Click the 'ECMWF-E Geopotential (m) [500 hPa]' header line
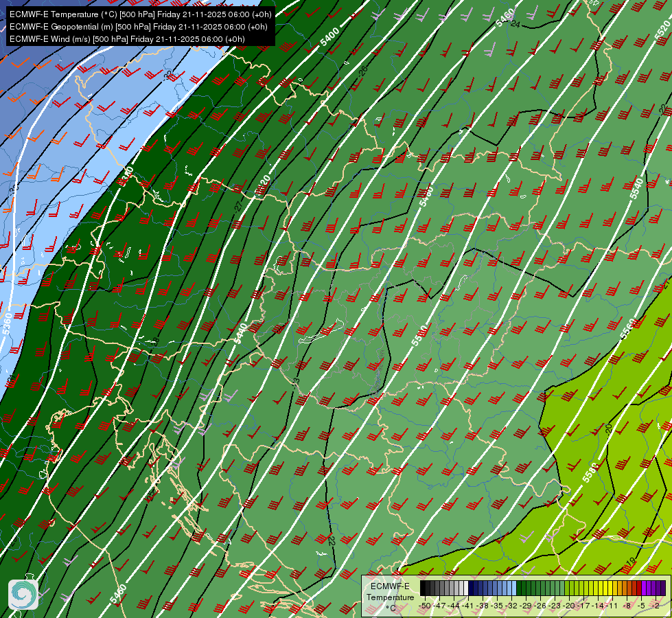Image resolution: width=672 pixels, height=618 pixels. (x=139, y=27)
